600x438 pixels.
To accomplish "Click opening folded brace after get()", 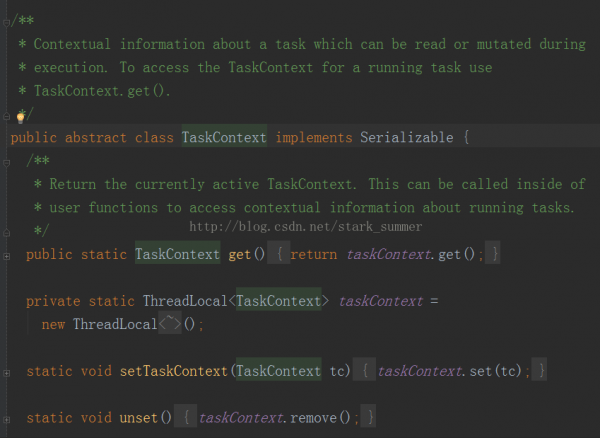I will click(x=279, y=254).
